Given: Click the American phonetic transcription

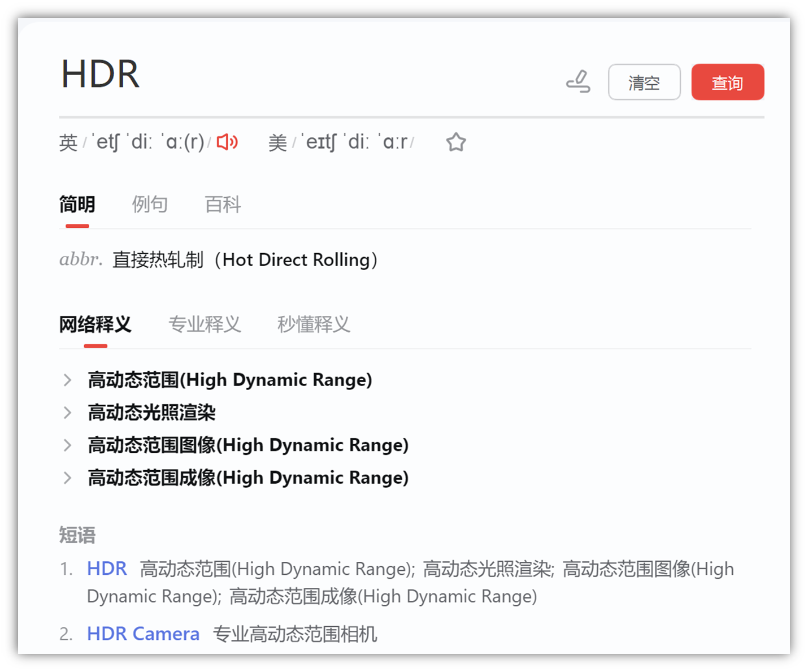Looking at the screenshot, I should click(x=357, y=142).
